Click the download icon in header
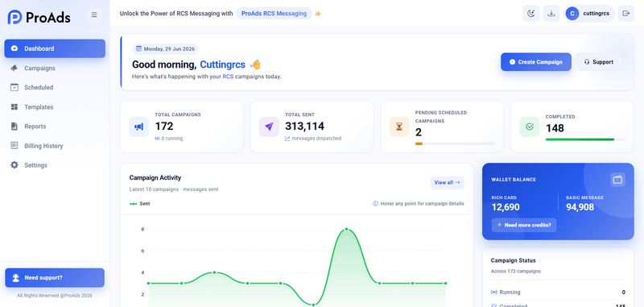 [551, 14]
